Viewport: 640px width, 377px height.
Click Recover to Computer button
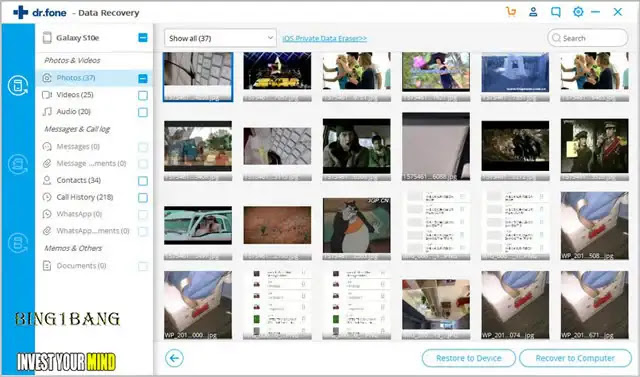click(575, 358)
